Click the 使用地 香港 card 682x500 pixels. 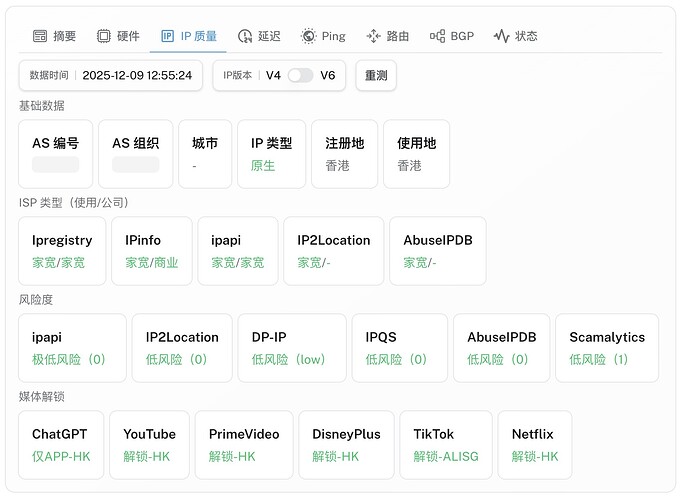[416, 154]
